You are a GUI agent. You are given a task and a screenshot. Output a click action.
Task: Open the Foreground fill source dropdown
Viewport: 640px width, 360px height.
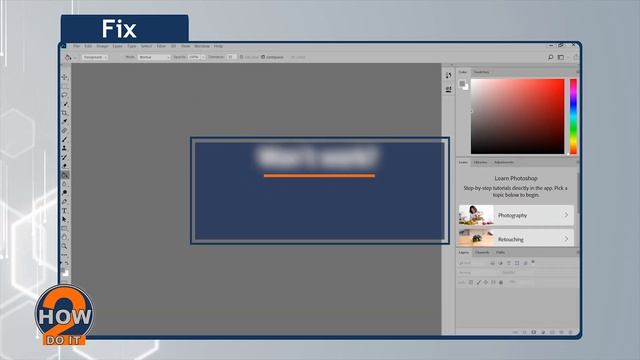[x=95, y=57]
